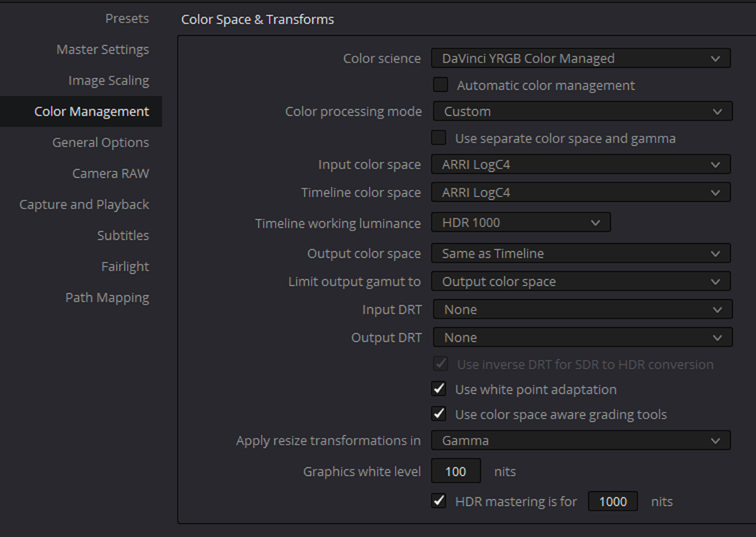Screen dimensions: 756x537
Task: Expand the Color processing mode dropdown
Action: pyautogui.click(x=582, y=111)
